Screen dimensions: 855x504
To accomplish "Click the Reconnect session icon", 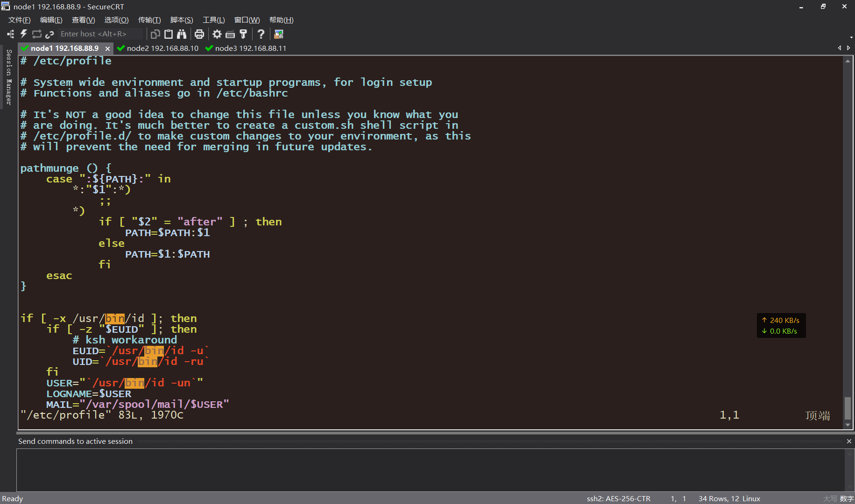I will tap(36, 34).
